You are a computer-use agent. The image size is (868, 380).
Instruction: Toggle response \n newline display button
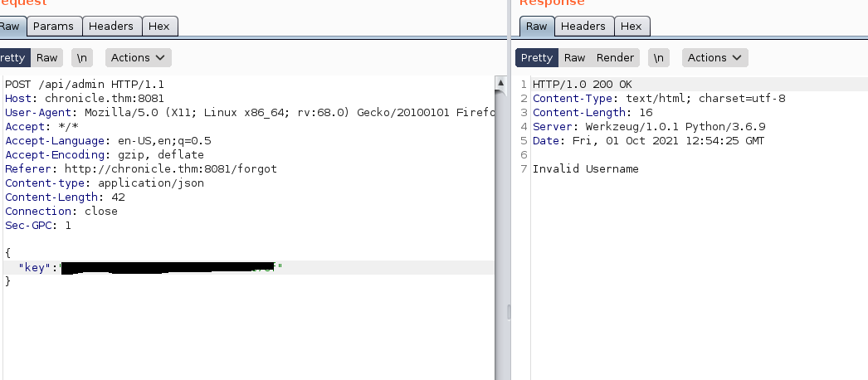(x=658, y=58)
